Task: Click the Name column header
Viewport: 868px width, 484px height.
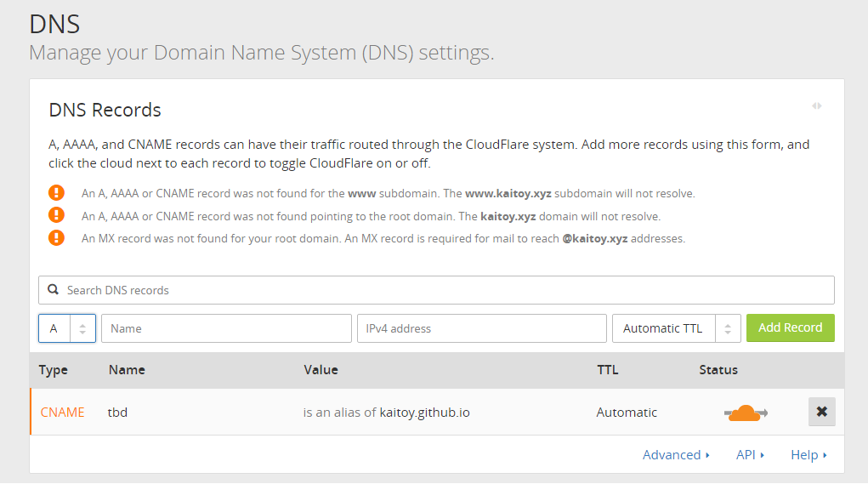Action: click(127, 370)
